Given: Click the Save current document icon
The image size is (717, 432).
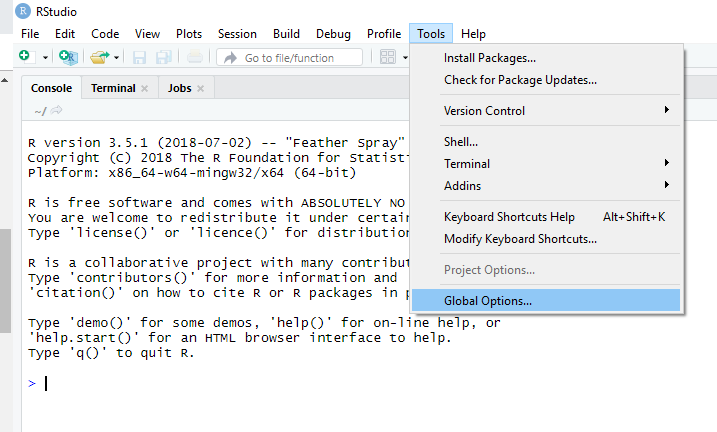Looking at the screenshot, I should pos(139,57).
